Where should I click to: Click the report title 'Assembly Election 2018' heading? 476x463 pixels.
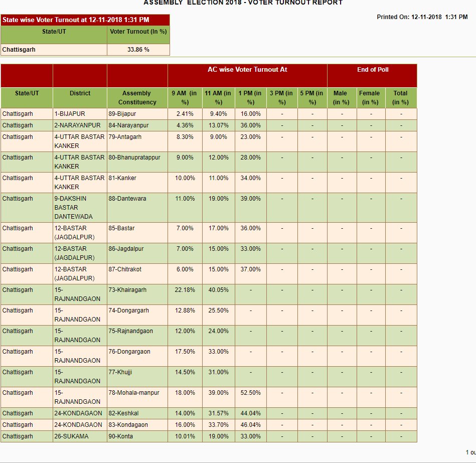(243, 3)
